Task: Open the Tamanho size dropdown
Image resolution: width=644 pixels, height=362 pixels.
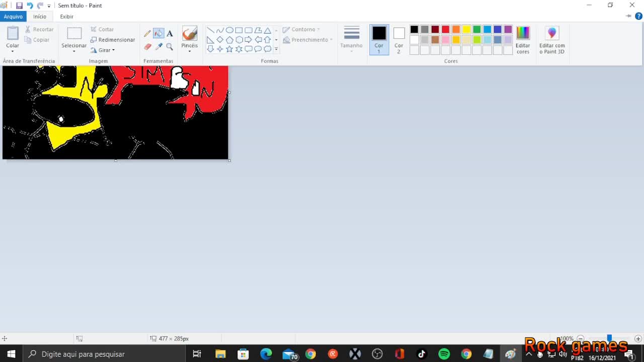Action: pos(351,40)
